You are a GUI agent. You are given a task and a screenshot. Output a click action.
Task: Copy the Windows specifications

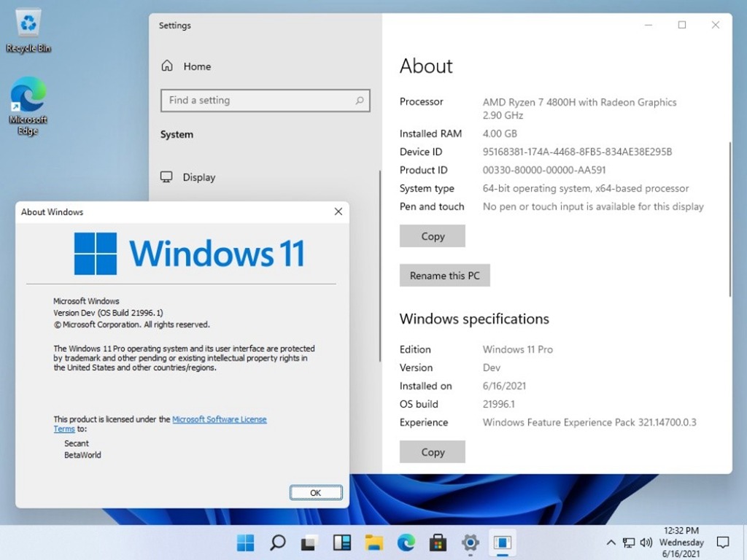(433, 452)
